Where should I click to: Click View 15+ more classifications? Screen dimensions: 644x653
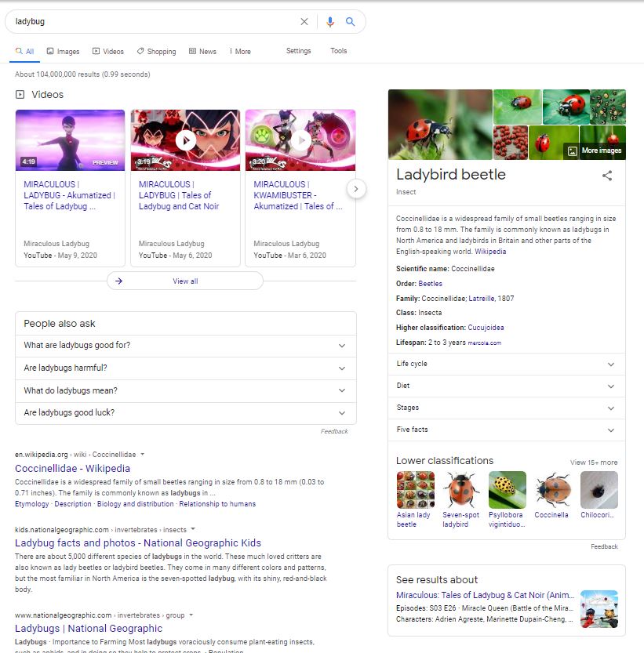point(594,463)
